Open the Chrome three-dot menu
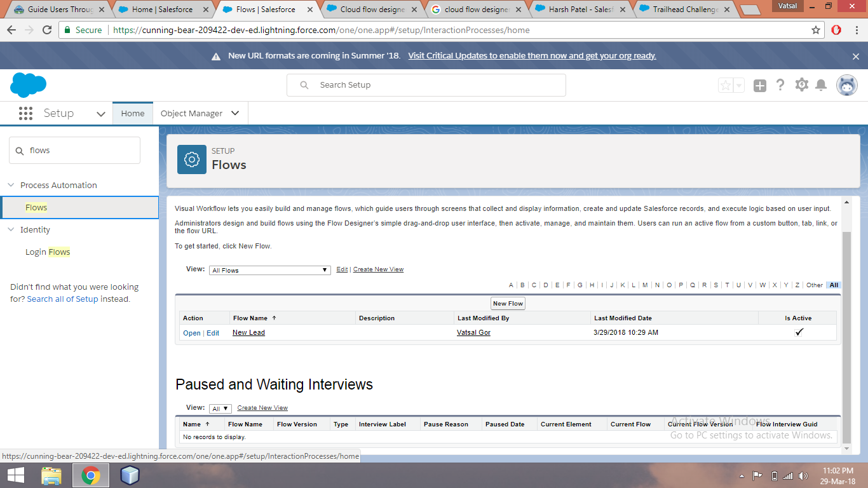The width and height of the screenshot is (868, 488). click(x=855, y=30)
